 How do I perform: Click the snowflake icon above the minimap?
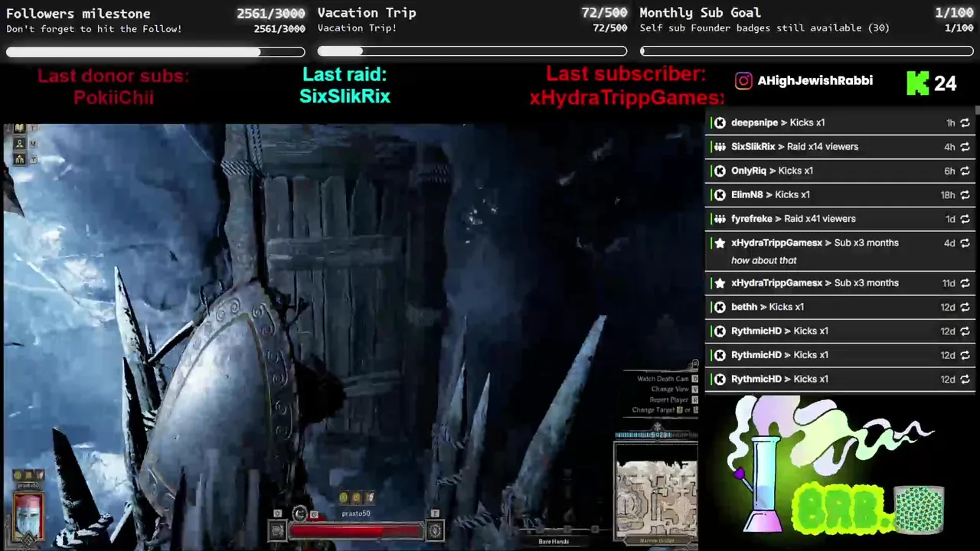coord(657,425)
